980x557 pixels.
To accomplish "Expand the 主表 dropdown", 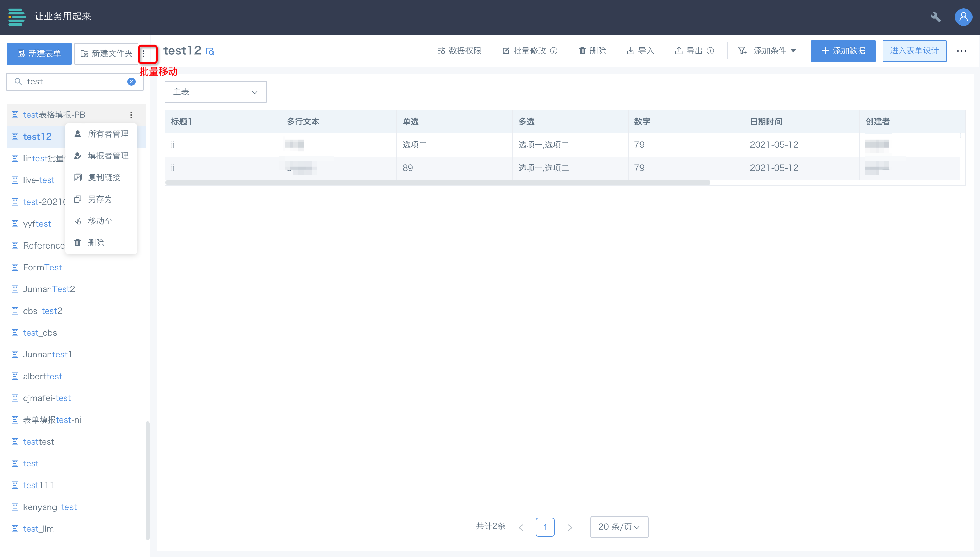I will (215, 92).
